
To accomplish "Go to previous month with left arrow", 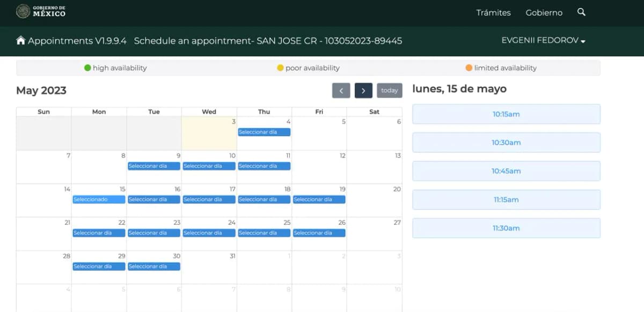I will pyautogui.click(x=341, y=91).
